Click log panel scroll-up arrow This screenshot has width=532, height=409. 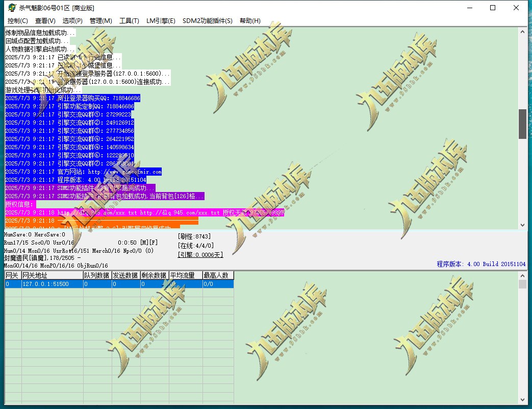(522, 32)
